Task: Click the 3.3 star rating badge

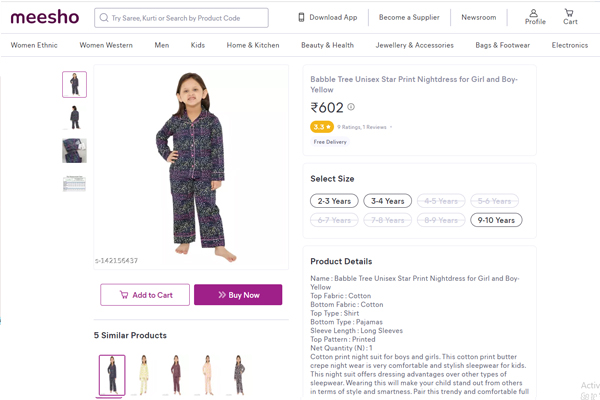Action: 321,127
